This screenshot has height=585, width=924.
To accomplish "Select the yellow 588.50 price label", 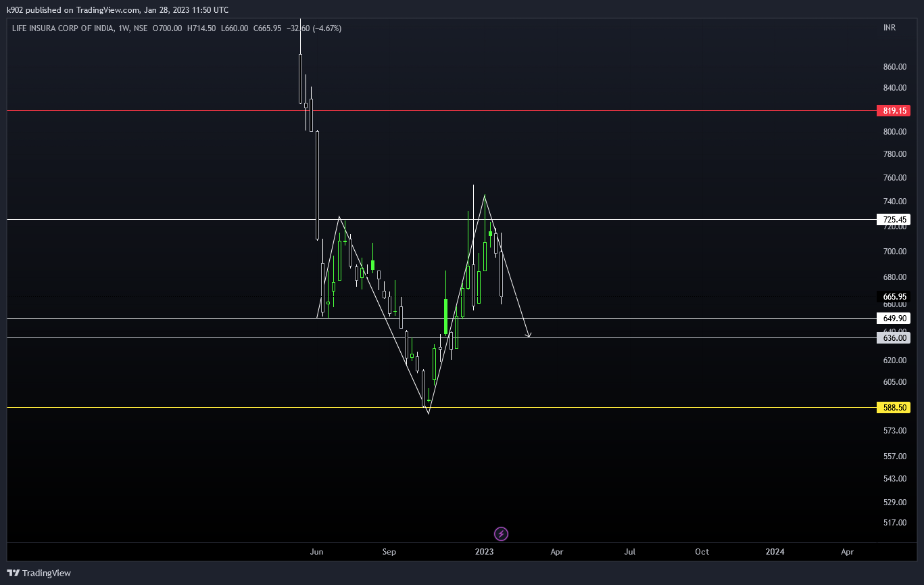I will pyautogui.click(x=893, y=408).
